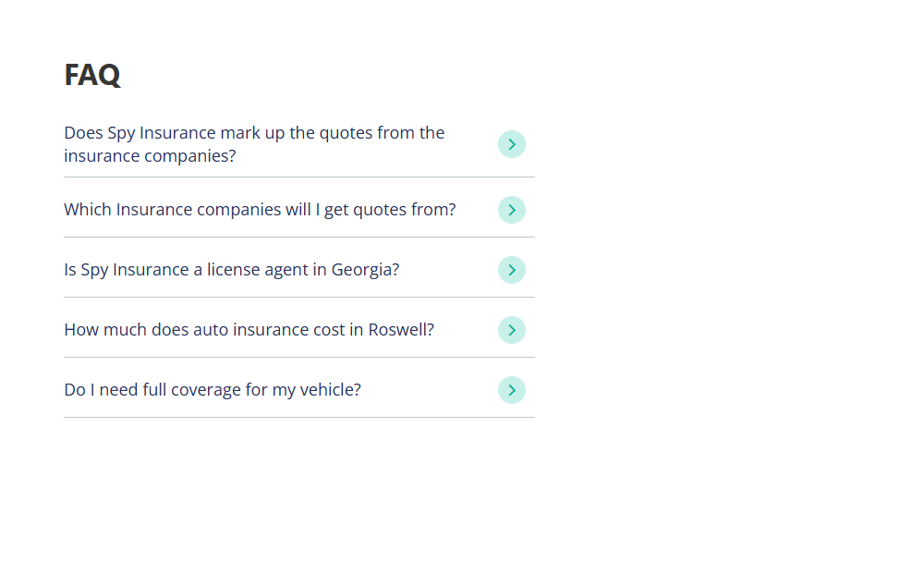Expand 'Does Spy Insurance mark up the quotes' question
This screenshot has height=586, width=924.
(299, 144)
